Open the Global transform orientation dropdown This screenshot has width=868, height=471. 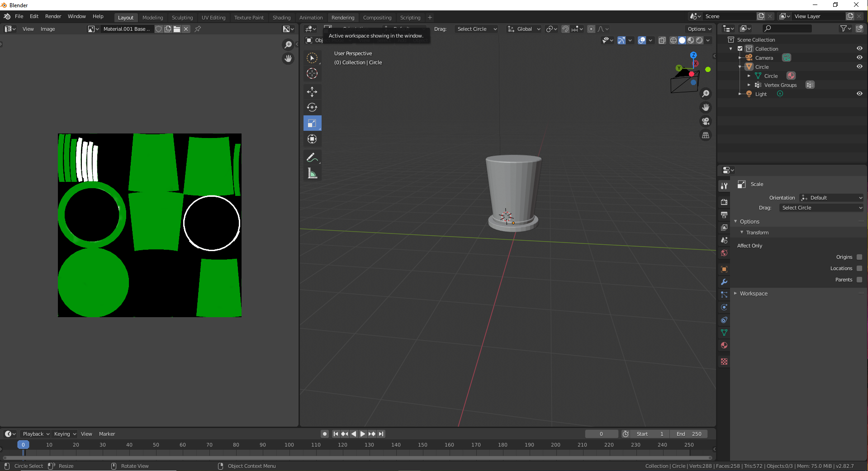pos(524,29)
